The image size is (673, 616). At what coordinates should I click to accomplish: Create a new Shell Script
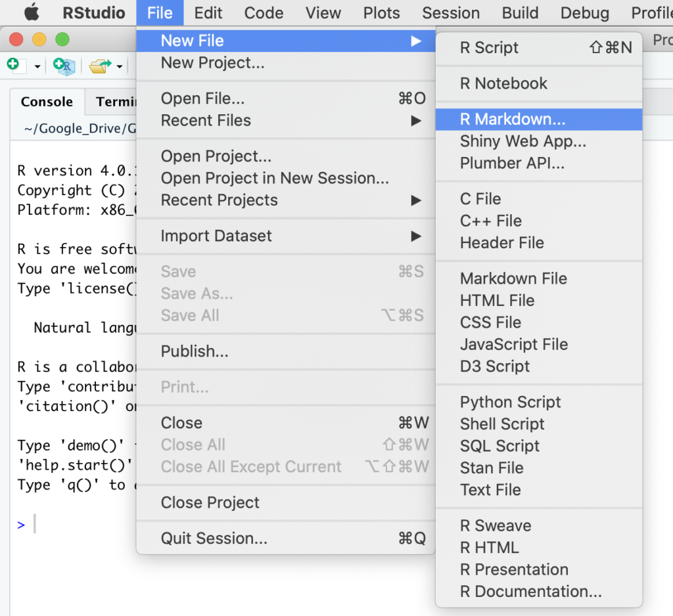click(539, 424)
